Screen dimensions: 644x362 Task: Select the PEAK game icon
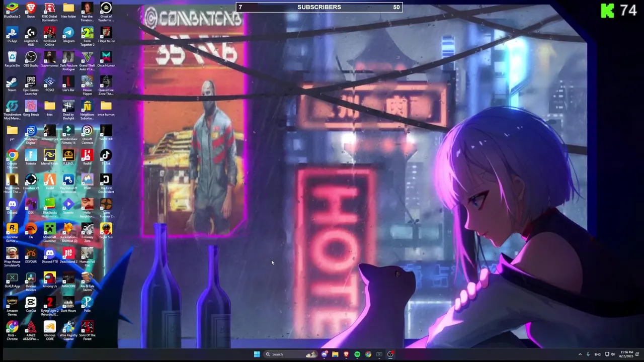87,183
